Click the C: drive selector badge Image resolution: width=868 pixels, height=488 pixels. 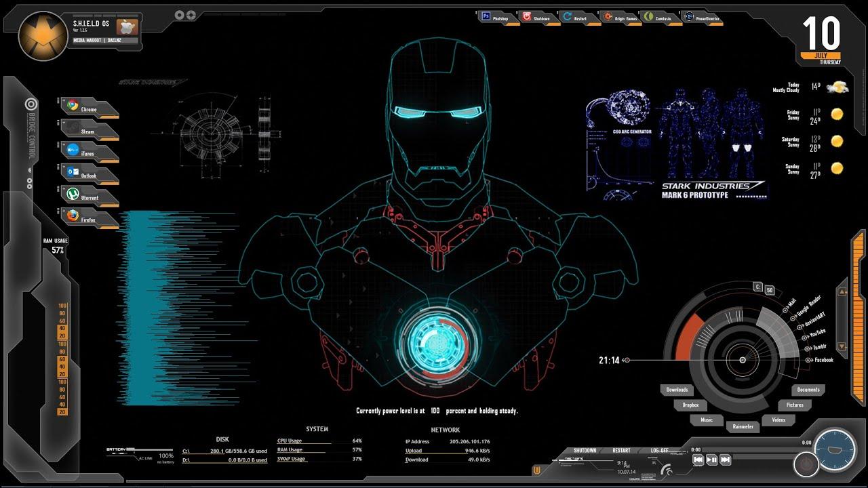757,287
